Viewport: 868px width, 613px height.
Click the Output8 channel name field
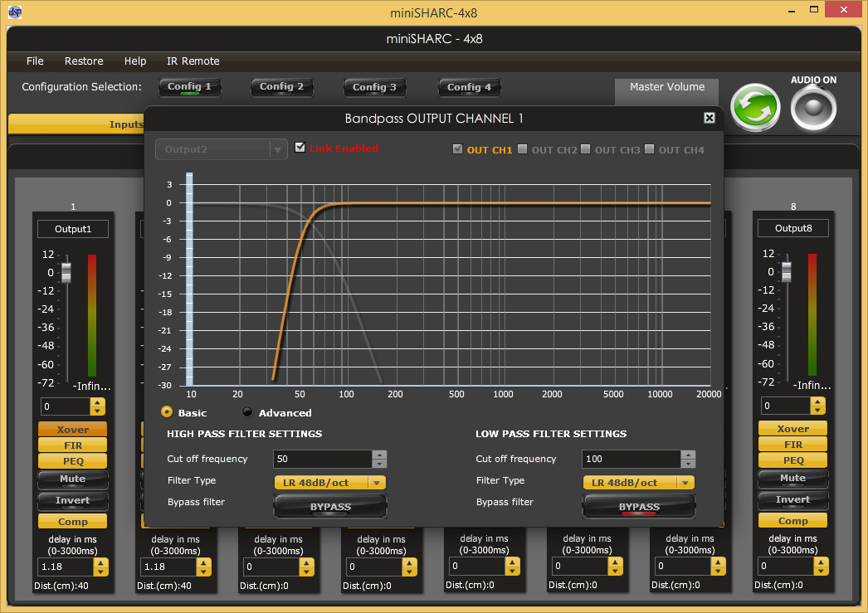792,228
